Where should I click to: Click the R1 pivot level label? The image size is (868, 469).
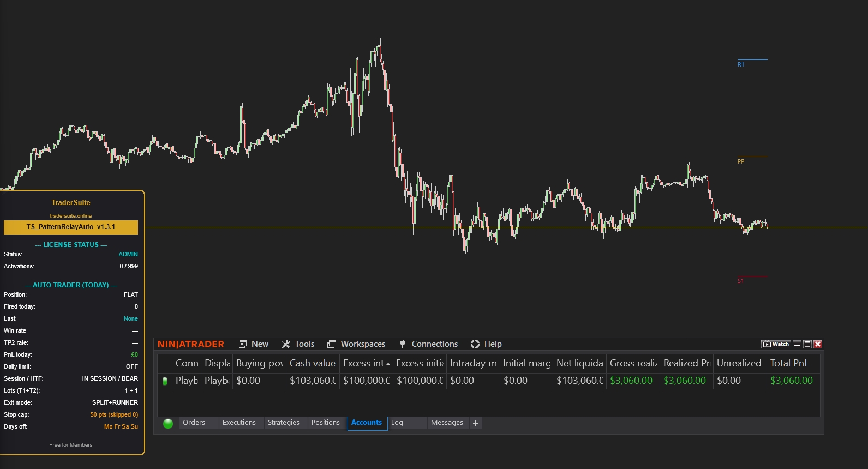pos(741,64)
